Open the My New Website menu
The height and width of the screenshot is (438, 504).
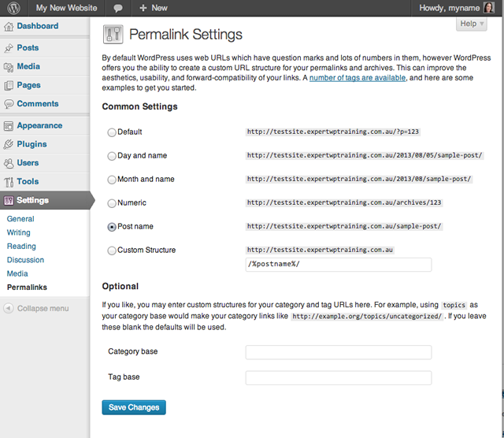coord(66,8)
